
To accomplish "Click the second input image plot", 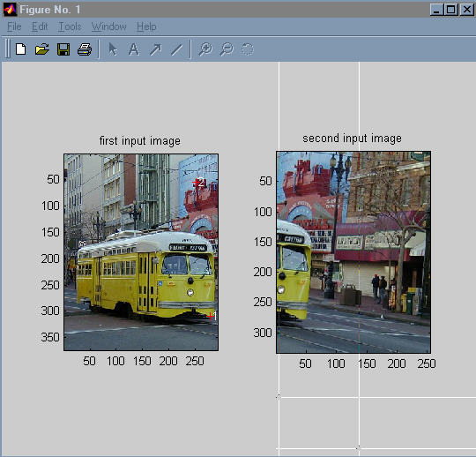I will point(353,252).
